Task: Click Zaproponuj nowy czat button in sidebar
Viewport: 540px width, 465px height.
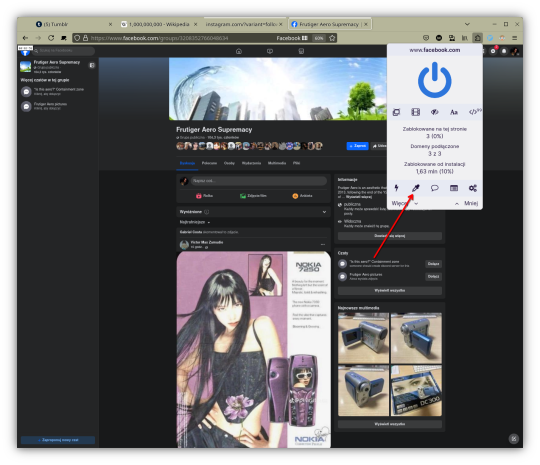Action: tap(58, 440)
